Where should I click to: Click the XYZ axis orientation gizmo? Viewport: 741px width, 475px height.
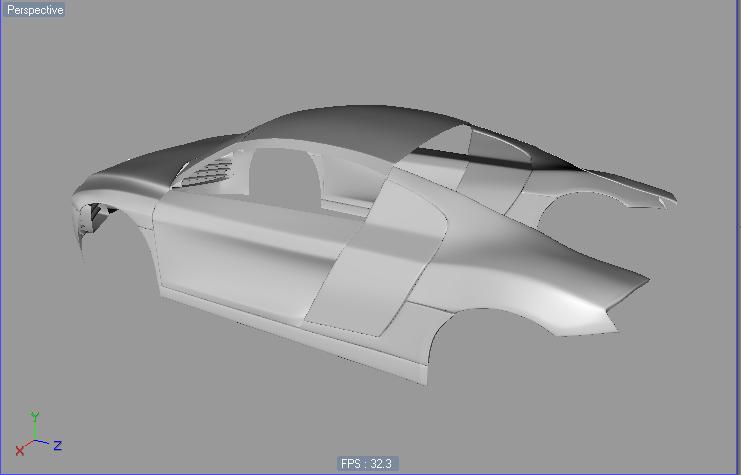[38, 434]
